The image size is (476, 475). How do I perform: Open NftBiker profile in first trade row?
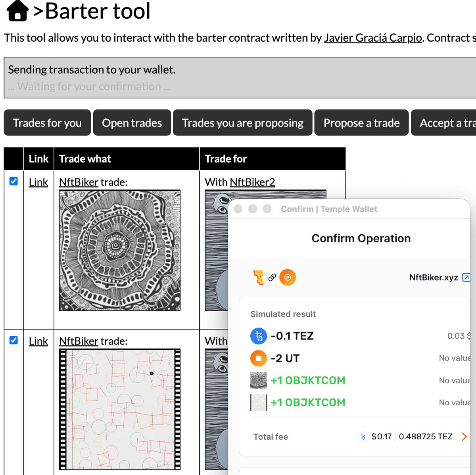pyautogui.click(x=79, y=182)
